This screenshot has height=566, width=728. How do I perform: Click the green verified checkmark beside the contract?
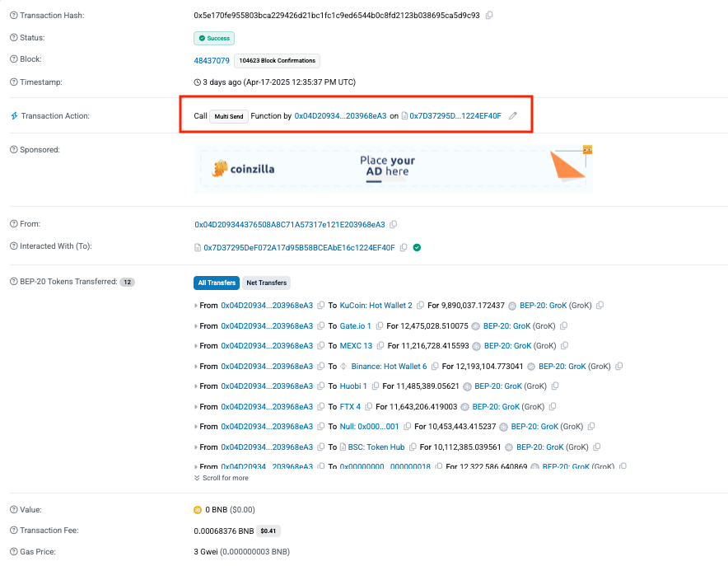coord(418,247)
